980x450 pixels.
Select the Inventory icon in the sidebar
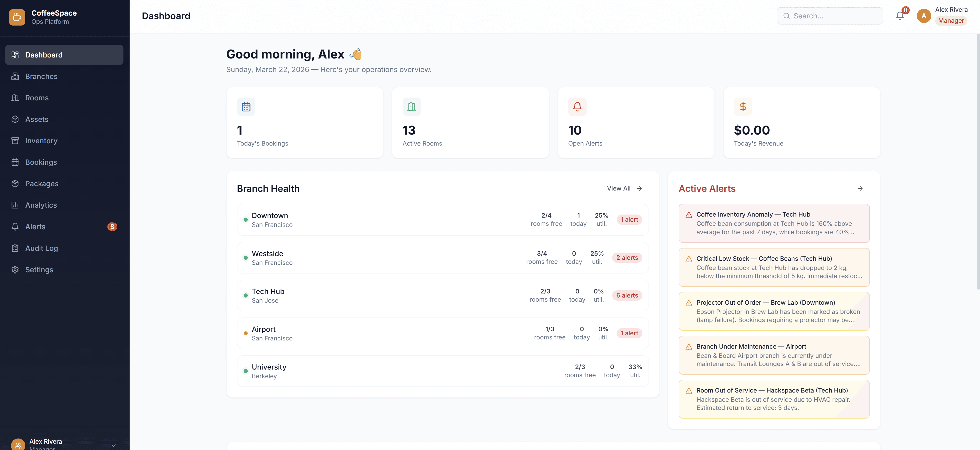click(15, 141)
